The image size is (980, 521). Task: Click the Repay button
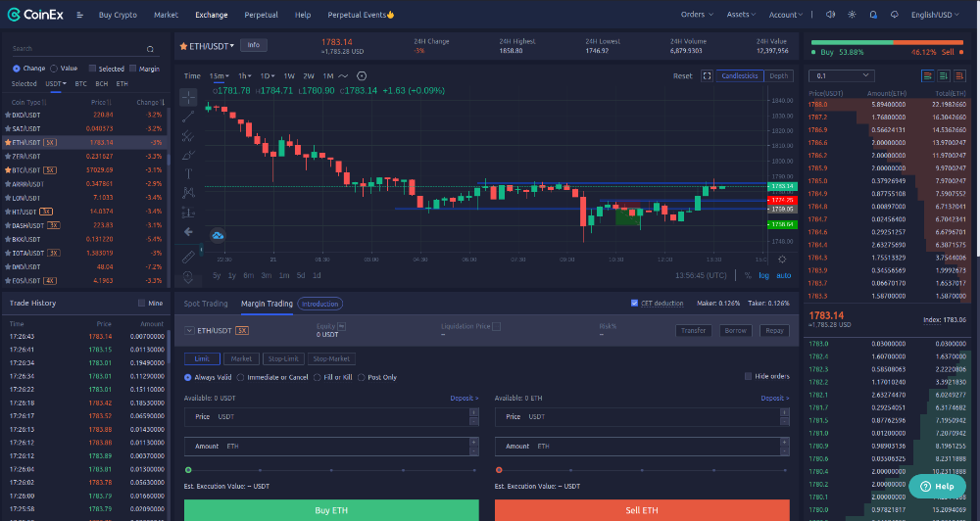774,330
